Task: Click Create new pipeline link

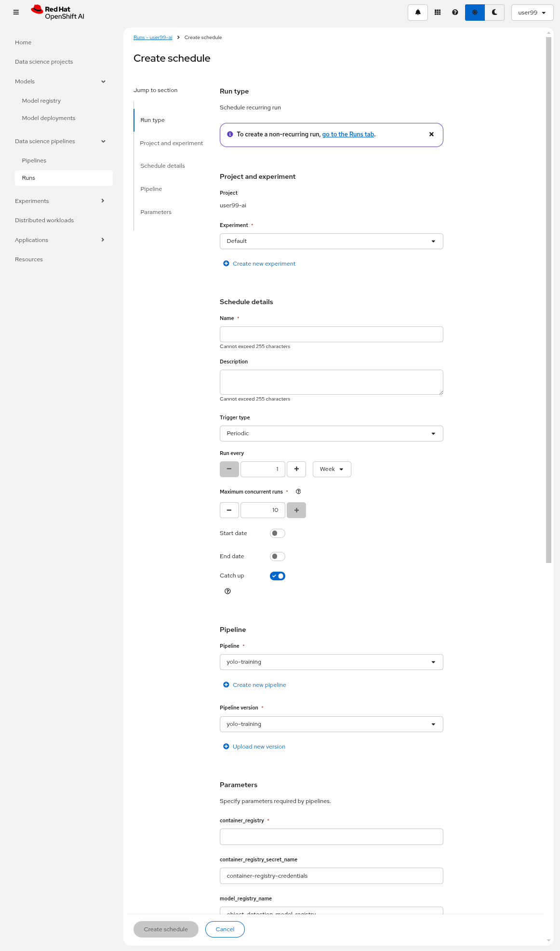Action: point(259,685)
